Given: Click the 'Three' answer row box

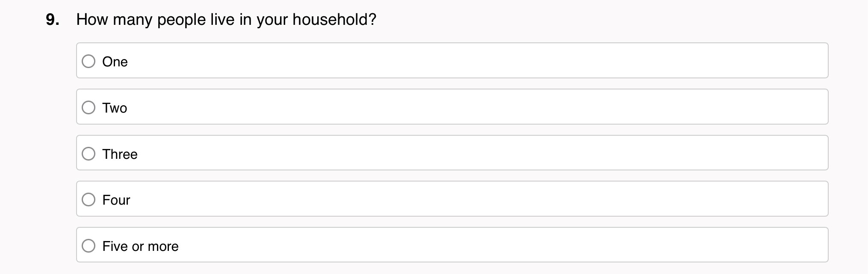Looking at the screenshot, I should pos(452,153).
